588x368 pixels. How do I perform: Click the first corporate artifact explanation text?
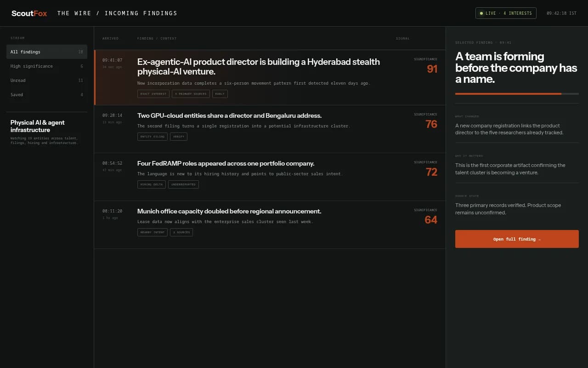510,169
